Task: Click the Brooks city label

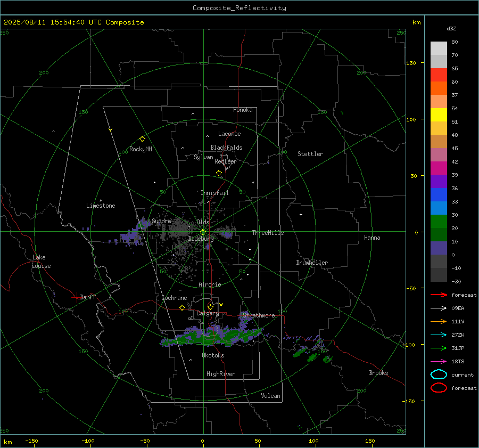Action: (378, 373)
